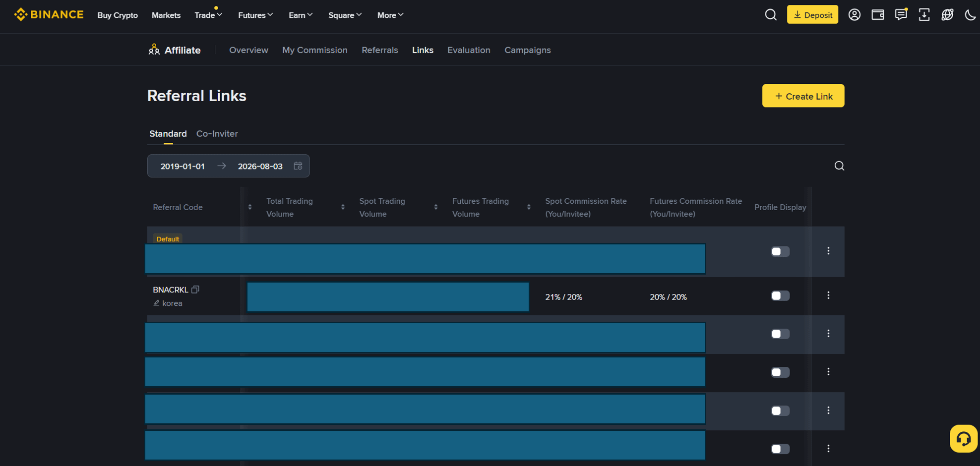Open the Markets page

[x=166, y=15]
